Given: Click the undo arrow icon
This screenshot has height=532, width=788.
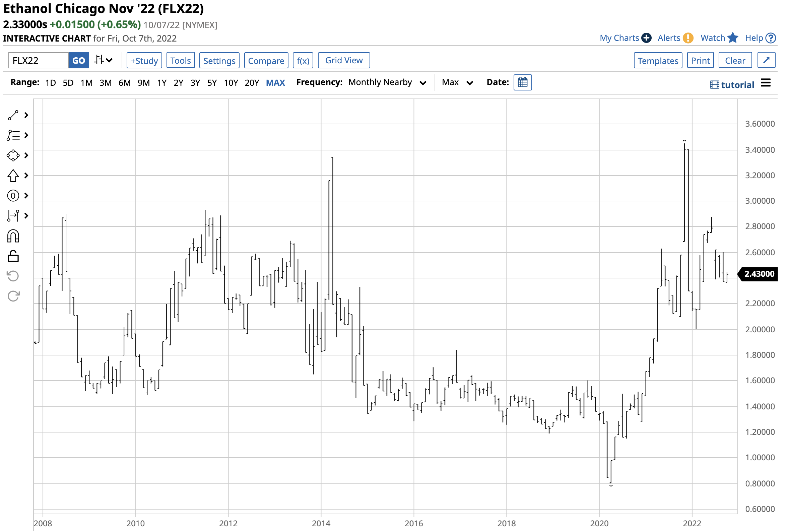Looking at the screenshot, I should click(x=13, y=276).
